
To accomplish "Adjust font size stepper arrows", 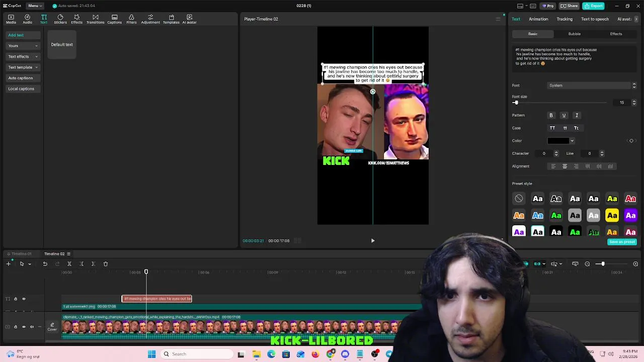I will [634, 103].
